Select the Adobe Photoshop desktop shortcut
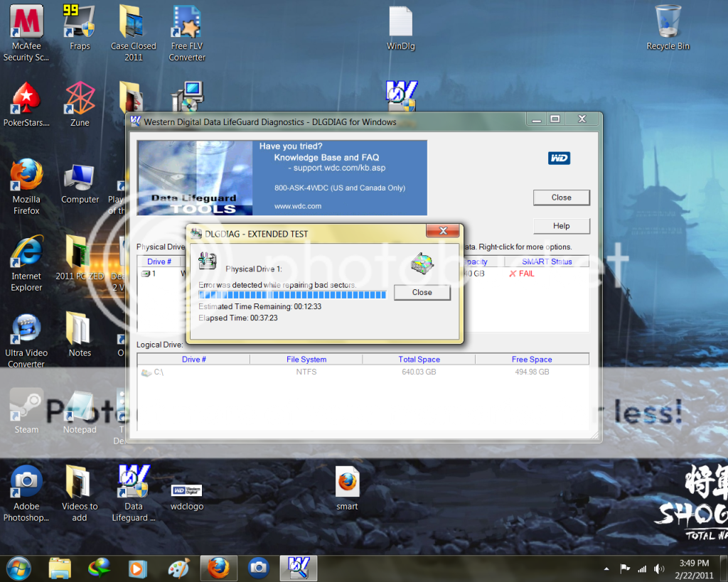 click(x=26, y=494)
